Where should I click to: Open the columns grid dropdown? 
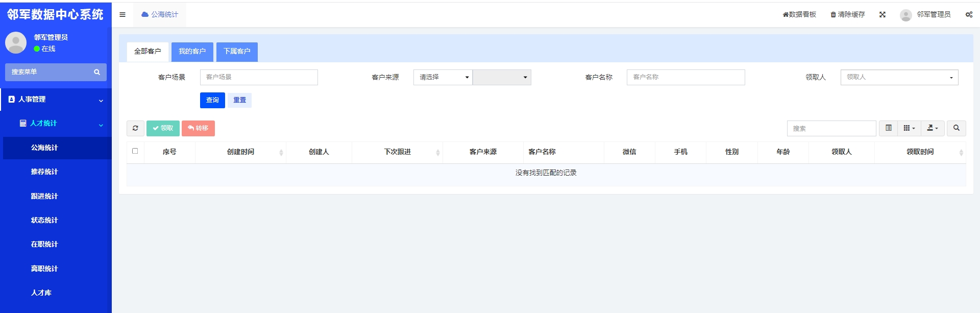click(909, 128)
